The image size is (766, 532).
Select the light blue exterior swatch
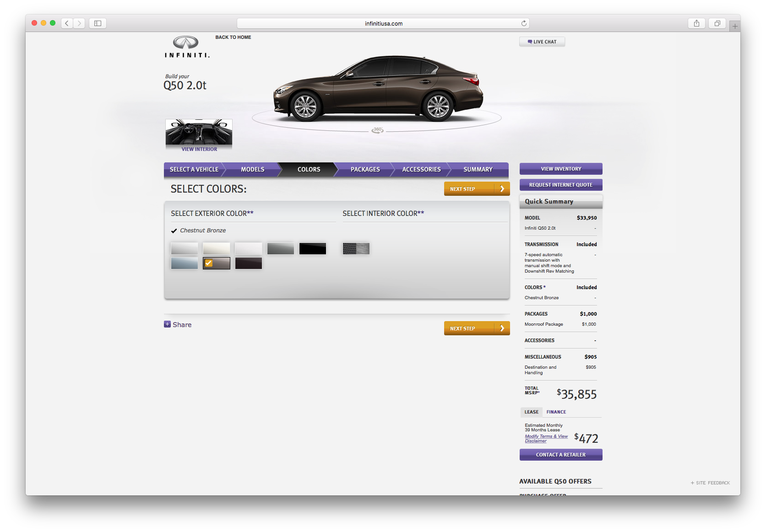185,263
